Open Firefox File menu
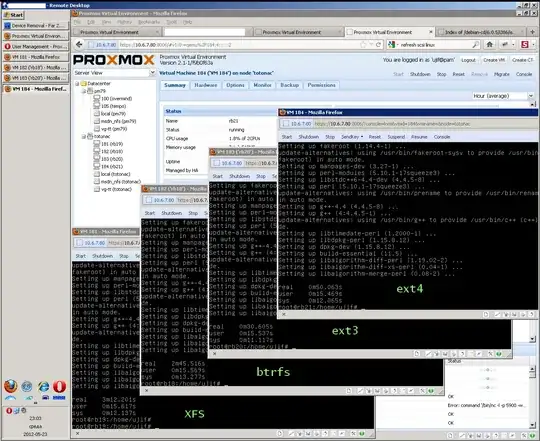The width and height of the screenshot is (540, 441). coord(77,22)
